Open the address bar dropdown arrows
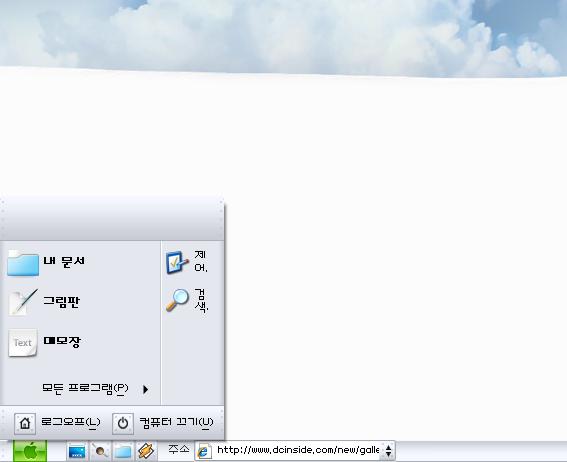 [388, 451]
